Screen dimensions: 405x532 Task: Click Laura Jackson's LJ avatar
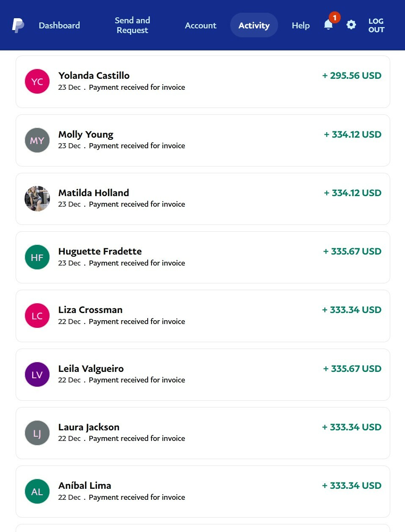point(37,433)
